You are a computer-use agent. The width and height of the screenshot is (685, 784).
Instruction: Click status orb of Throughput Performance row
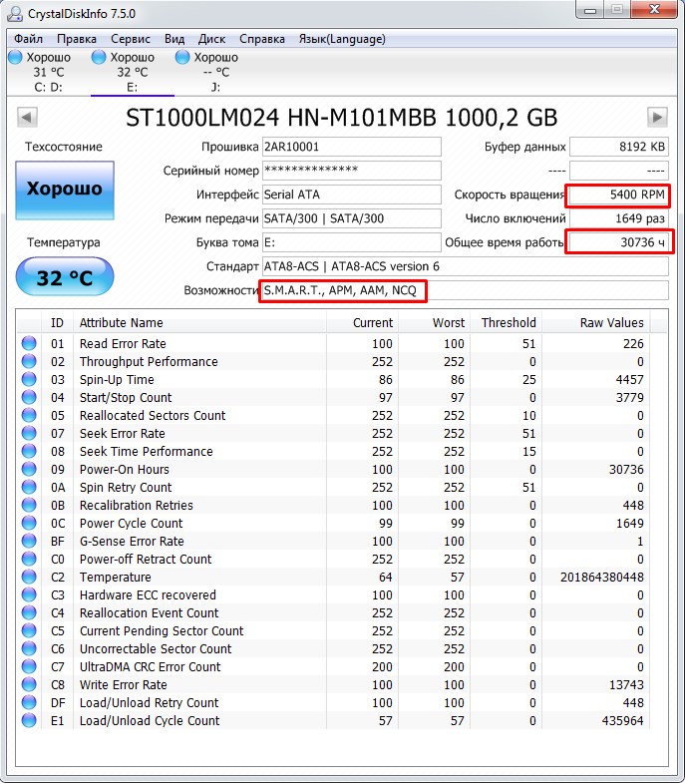(29, 361)
